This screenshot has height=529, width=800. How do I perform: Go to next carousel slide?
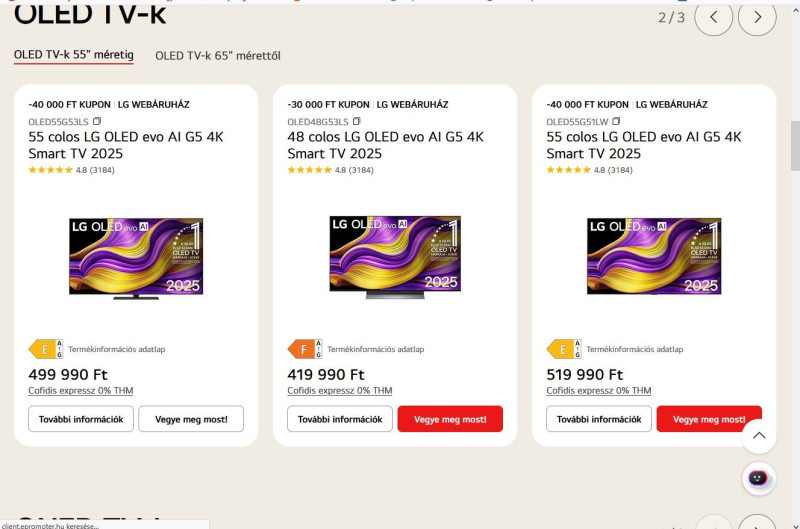coord(757,17)
